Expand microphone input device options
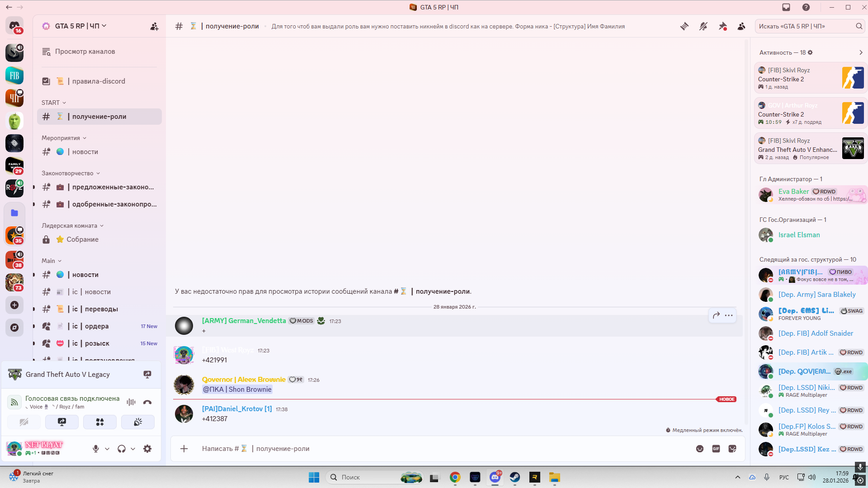This screenshot has height=488, width=868. click(107, 449)
